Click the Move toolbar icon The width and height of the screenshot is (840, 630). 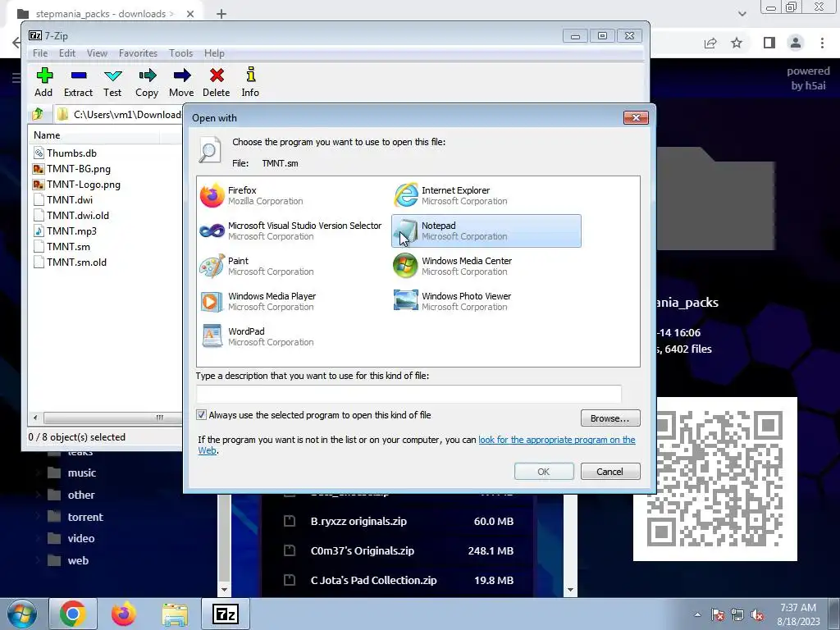click(181, 82)
